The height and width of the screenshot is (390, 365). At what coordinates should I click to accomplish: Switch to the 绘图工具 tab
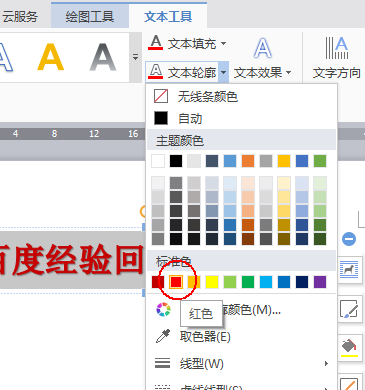(x=90, y=16)
